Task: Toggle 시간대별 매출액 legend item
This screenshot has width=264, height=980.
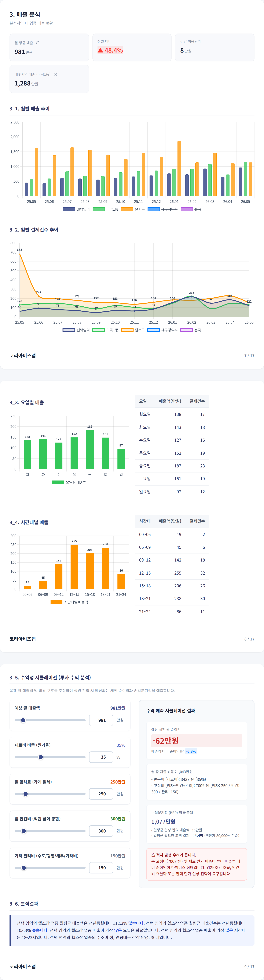Action: point(69,602)
